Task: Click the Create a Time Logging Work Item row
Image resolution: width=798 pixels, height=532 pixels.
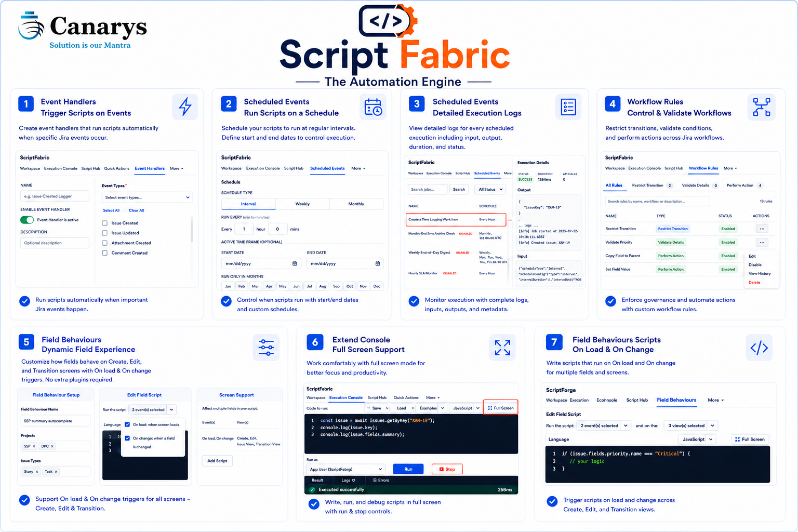Action: (456, 220)
